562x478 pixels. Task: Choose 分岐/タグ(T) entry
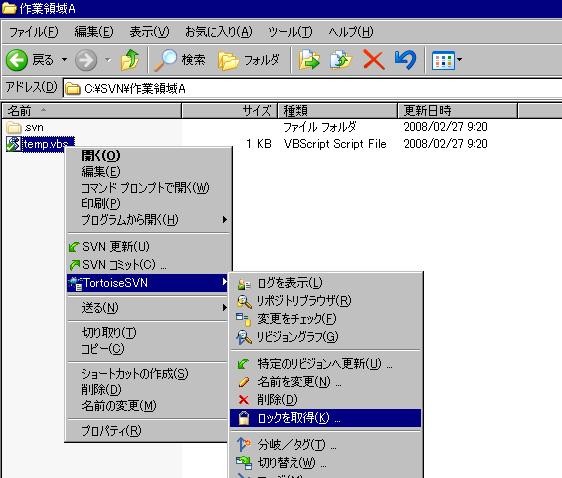(x=325, y=445)
